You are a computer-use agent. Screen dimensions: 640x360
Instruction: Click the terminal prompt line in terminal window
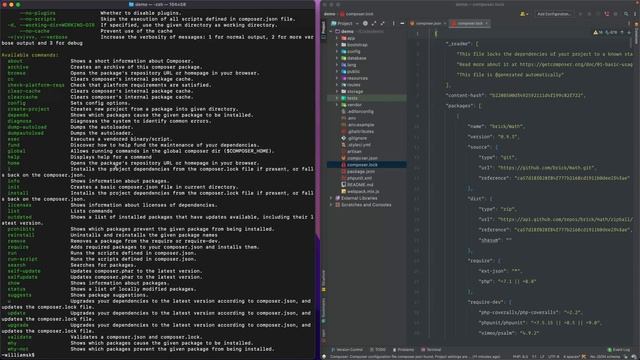click(18, 355)
